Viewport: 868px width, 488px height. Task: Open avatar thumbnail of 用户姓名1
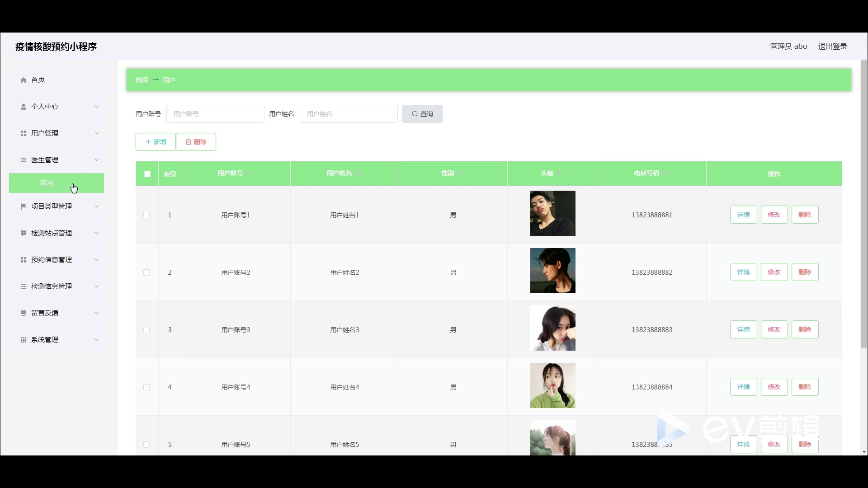click(x=553, y=213)
